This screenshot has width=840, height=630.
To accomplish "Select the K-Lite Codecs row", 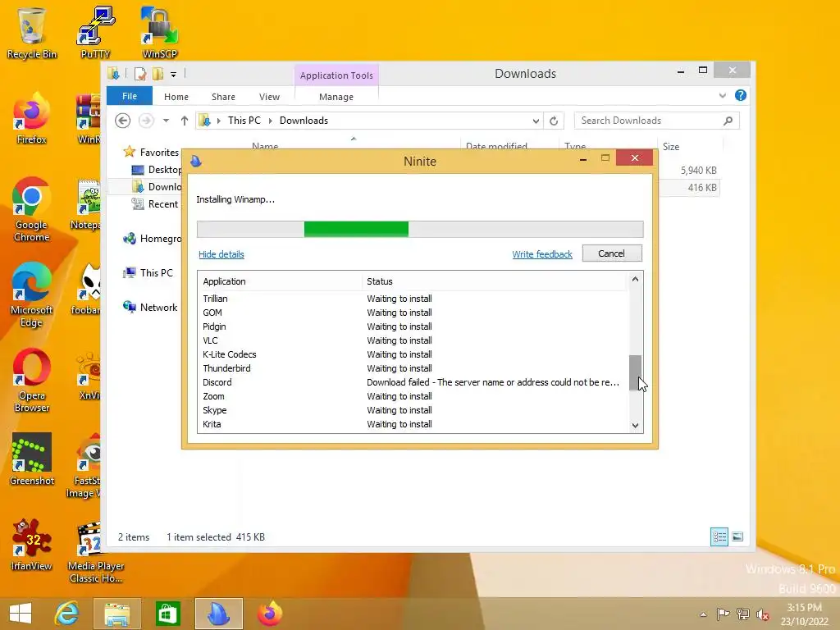I will [412, 354].
